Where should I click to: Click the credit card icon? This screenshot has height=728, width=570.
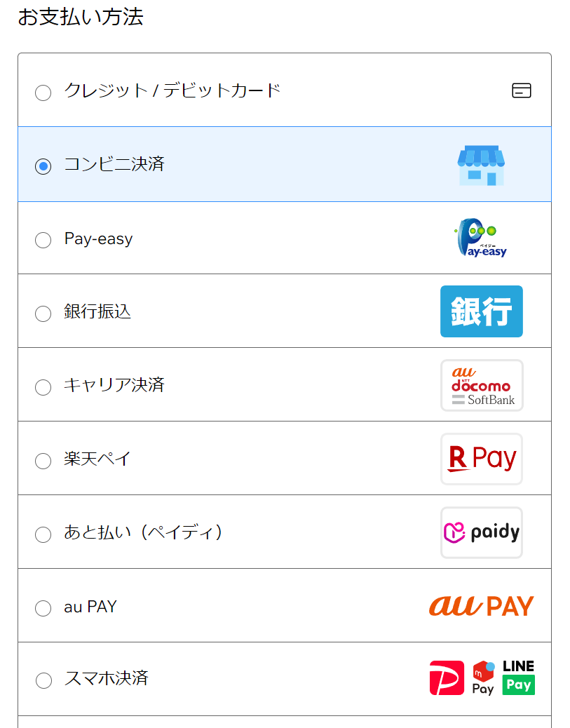521,90
